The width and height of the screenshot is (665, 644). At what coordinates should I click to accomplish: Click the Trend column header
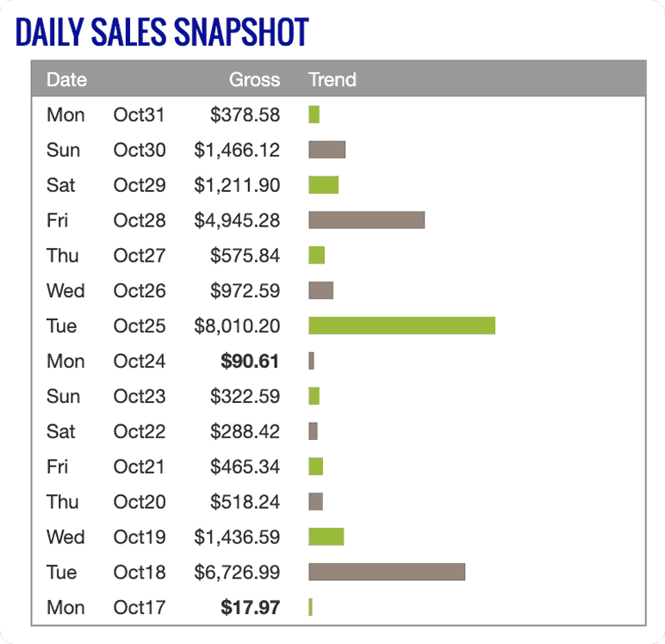pyautogui.click(x=332, y=80)
